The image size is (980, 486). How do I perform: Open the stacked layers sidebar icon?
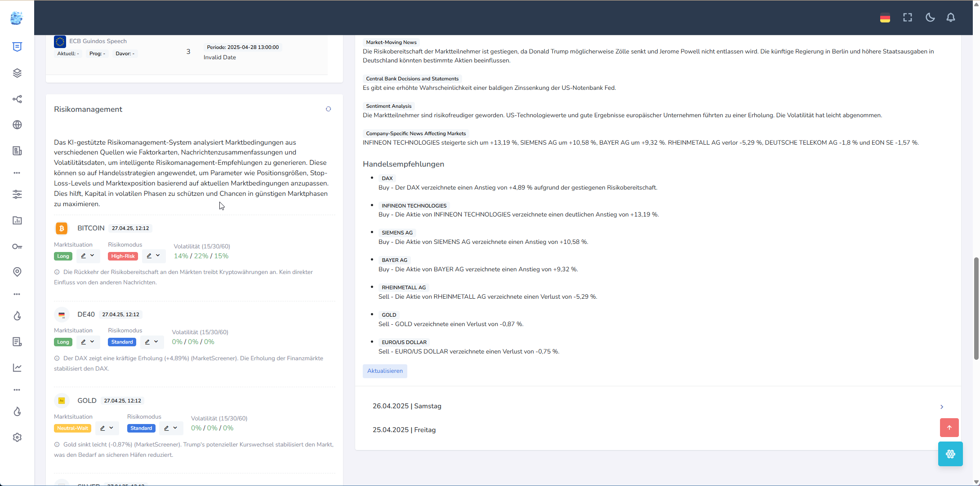(x=17, y=73)
